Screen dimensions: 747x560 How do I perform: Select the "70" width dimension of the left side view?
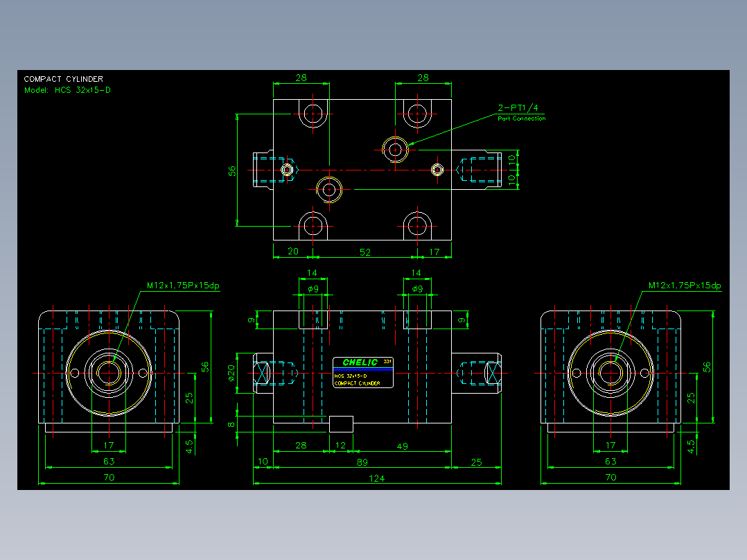[109, 477]
